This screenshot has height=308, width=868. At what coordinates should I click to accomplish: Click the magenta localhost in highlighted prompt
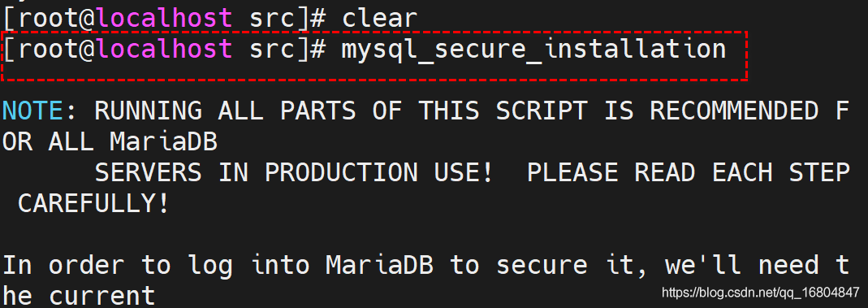pyautogui.click(x=166, y=50)
